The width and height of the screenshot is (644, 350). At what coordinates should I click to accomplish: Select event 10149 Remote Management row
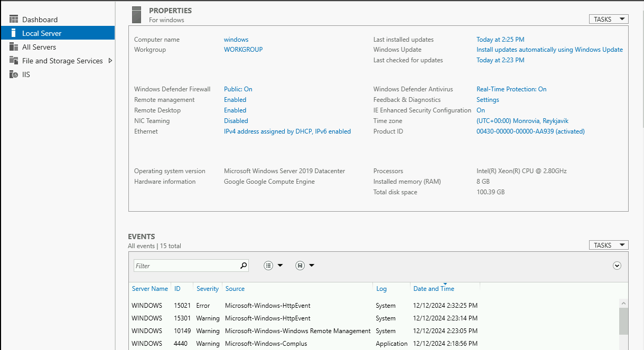(374, 331)
